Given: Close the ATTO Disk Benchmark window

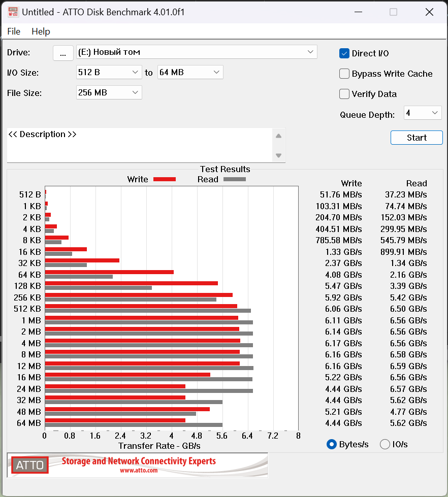Looking at the screenshot, I should pyautogui.click(x=429, y=12).
